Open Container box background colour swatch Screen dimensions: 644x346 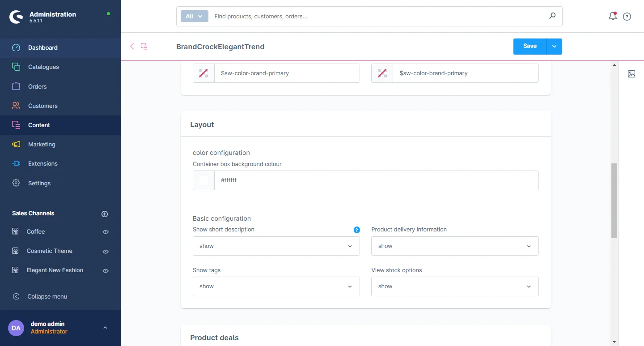click(203, 180)
